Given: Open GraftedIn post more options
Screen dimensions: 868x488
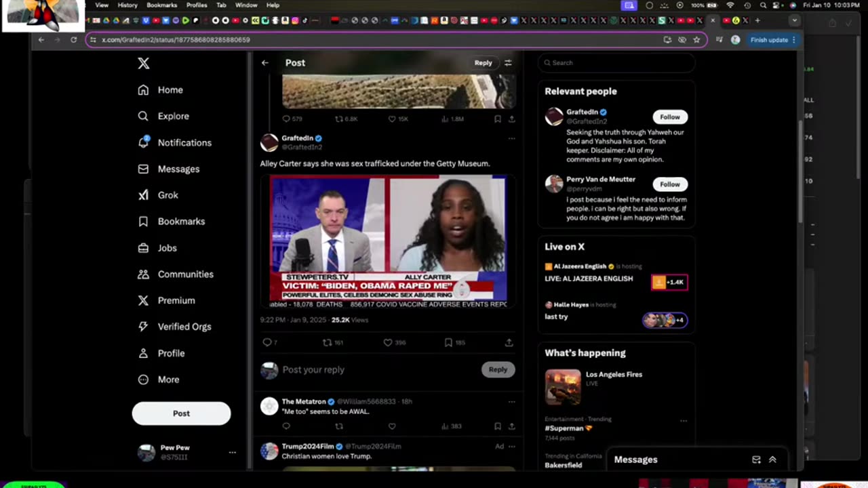Looking at the screenshot, I should coord(511,138).
